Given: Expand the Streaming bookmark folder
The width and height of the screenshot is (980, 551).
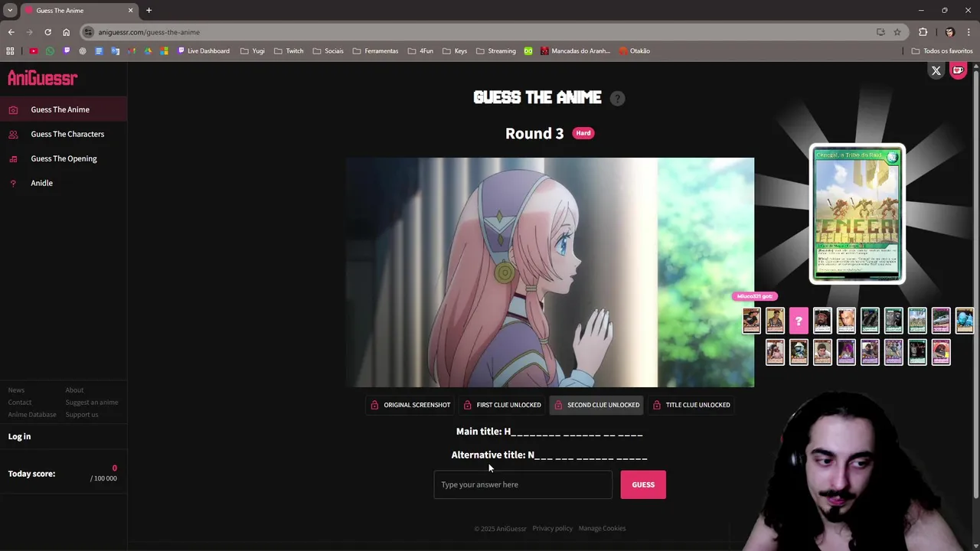Looking at the screenshot, I should [x=495, y=51].
